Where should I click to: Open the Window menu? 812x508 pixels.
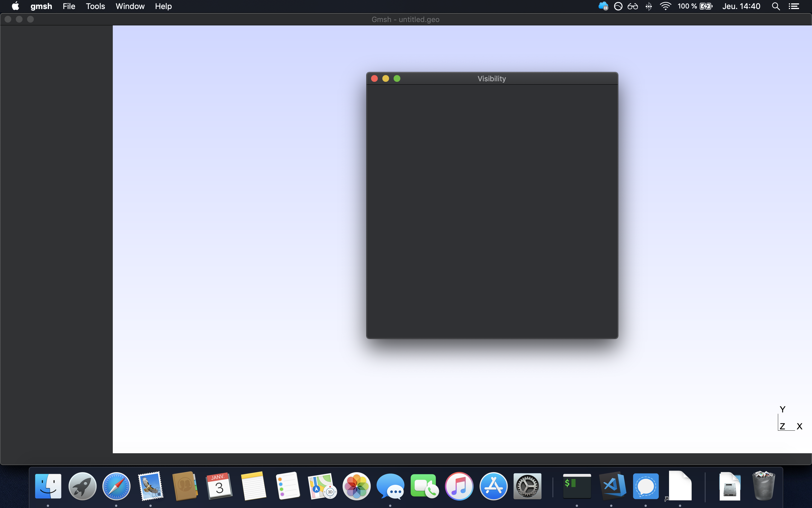pos(130,6)
